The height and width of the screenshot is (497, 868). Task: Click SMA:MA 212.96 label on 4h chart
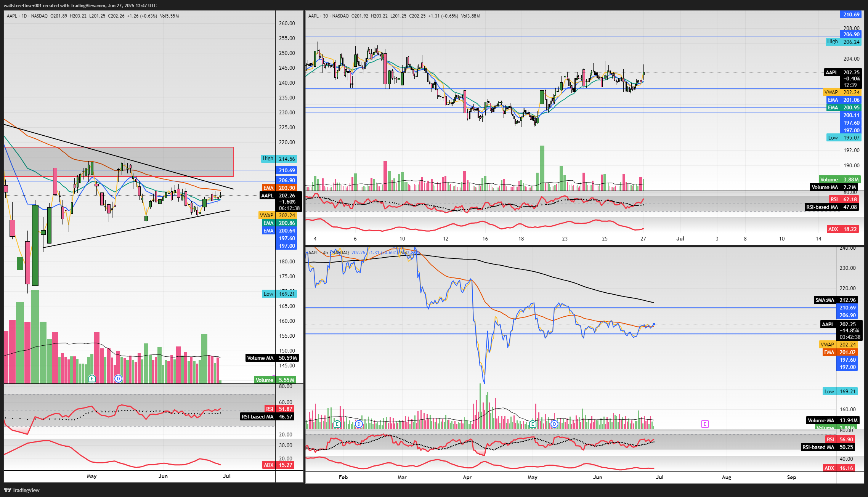(x=836, y=300)
